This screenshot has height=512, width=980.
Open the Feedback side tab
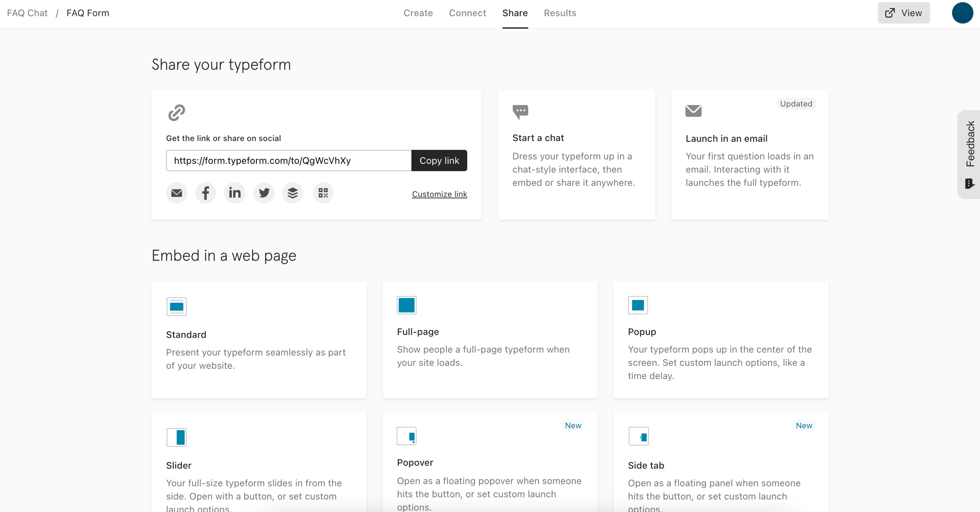(969, 154)
